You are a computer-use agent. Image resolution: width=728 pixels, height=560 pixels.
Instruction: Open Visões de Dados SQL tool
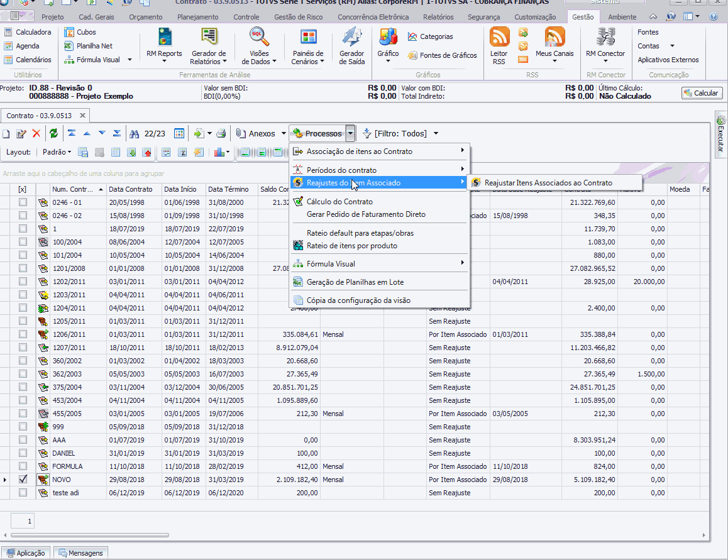tap(258, 45)
